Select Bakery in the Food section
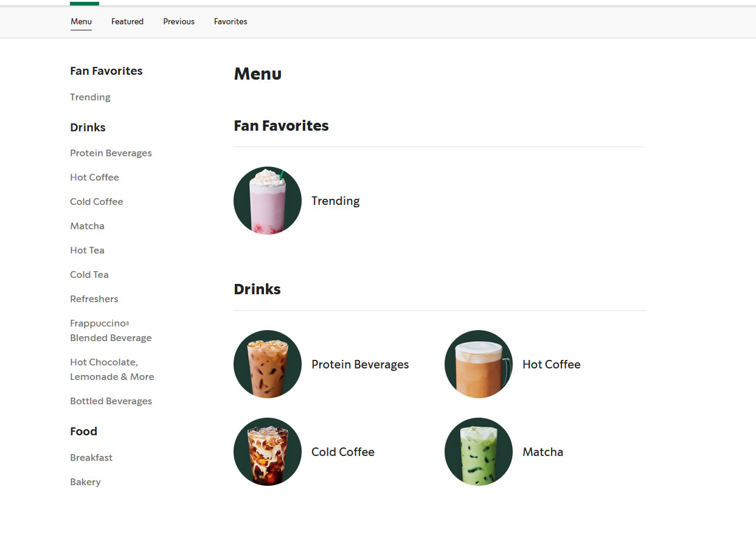The height and width of the screenshot is (535, 756). (85, 482)
